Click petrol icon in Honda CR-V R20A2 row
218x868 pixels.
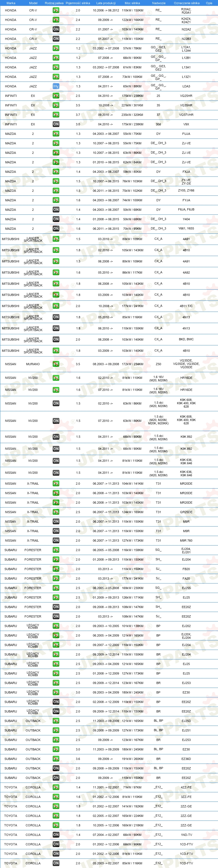point(56,10)
